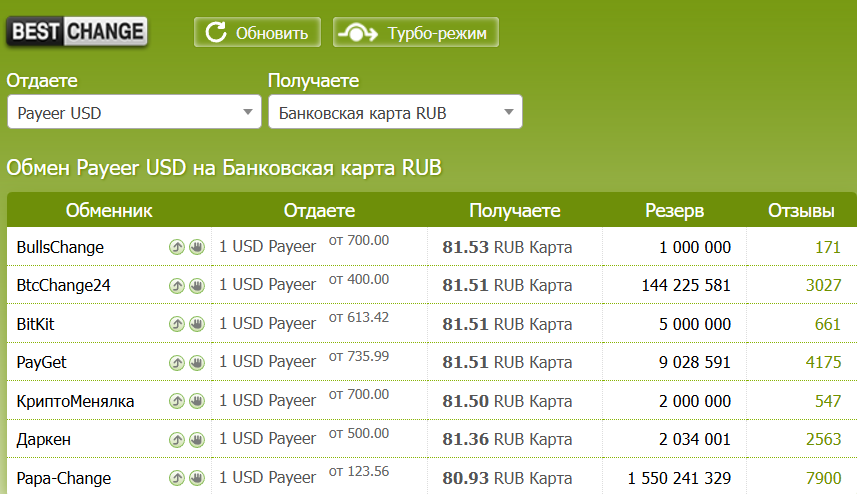
Task: Click the BestChange logo
Action: [77, 32]
